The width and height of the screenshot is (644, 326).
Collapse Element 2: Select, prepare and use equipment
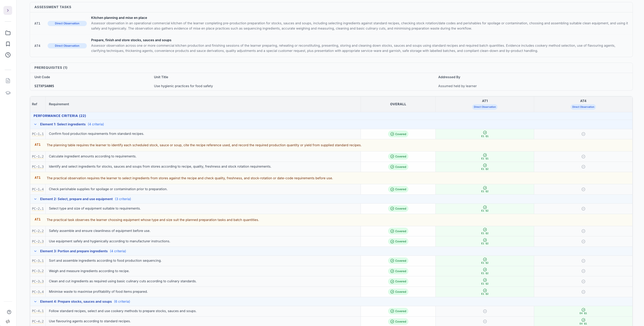point(35,199)
